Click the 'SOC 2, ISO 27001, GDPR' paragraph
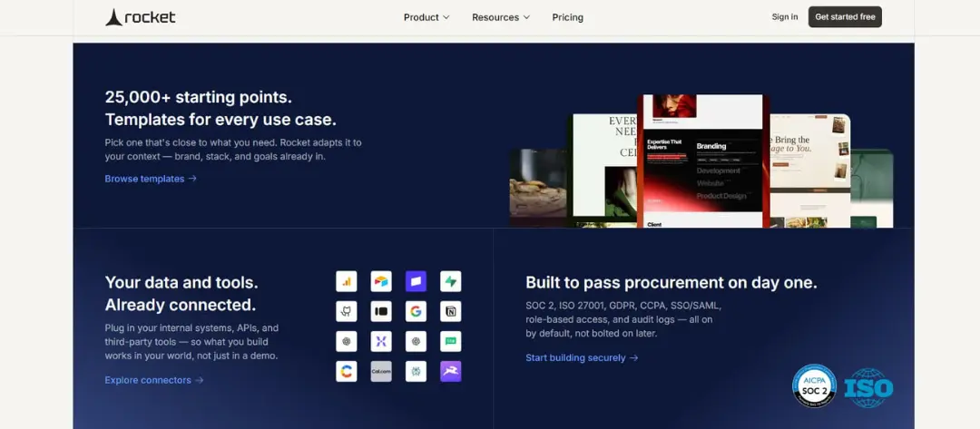 (623, 320)
